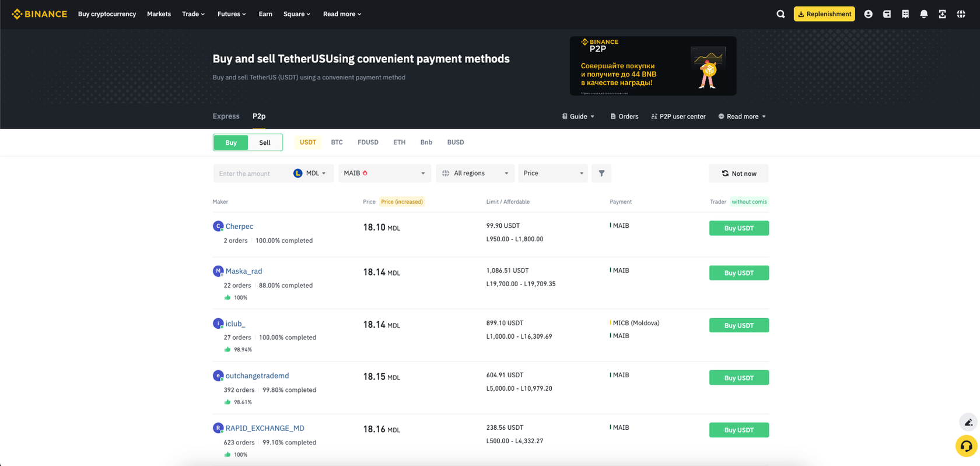Select the ETH coin tab
Viewport: 980px width, 466px height.
coord(399,142)
